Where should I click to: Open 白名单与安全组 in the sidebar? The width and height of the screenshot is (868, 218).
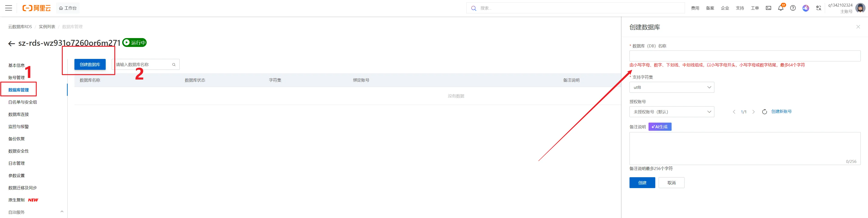point(23,102)
